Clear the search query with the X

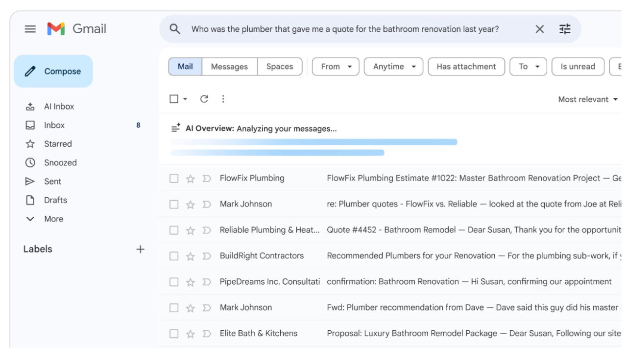(539, 29)
